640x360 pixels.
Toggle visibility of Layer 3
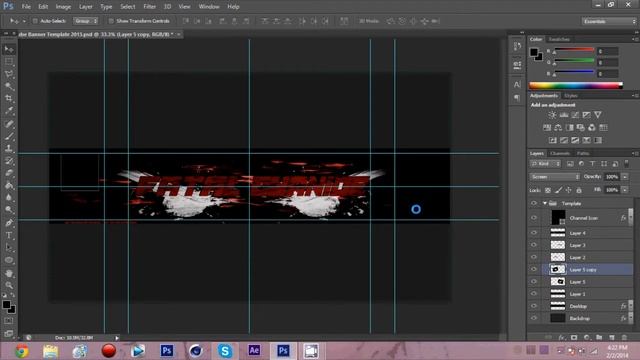pyautogui.click(x=534, y=245)
